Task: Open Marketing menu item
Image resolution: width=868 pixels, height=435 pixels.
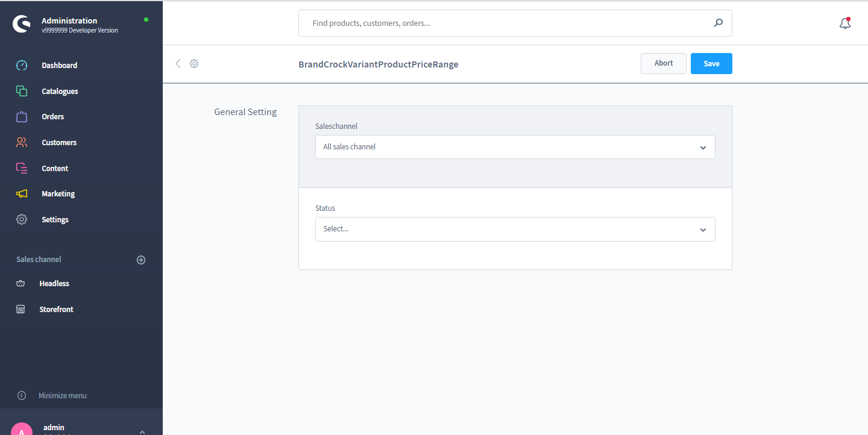Action: coord(58,193)
